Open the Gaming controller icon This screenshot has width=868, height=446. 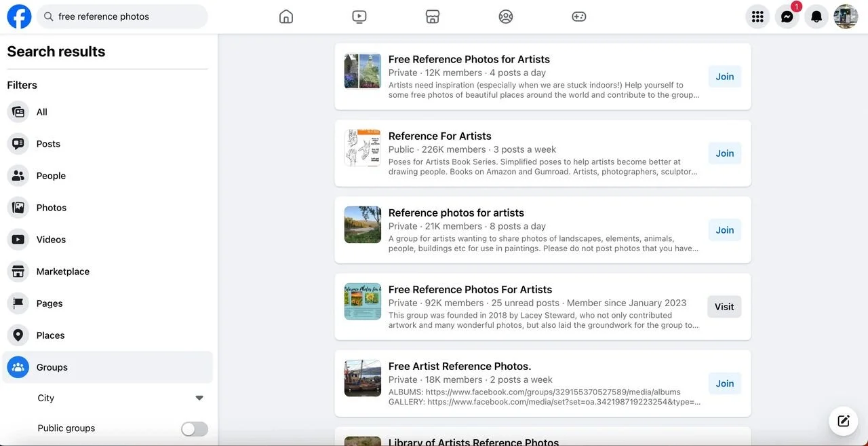[579, 16]
